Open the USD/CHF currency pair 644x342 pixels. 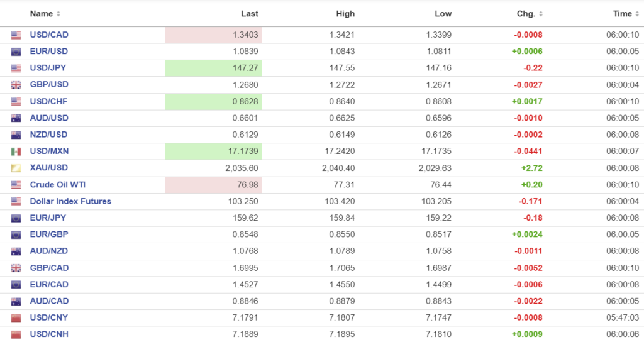[49, 101]
